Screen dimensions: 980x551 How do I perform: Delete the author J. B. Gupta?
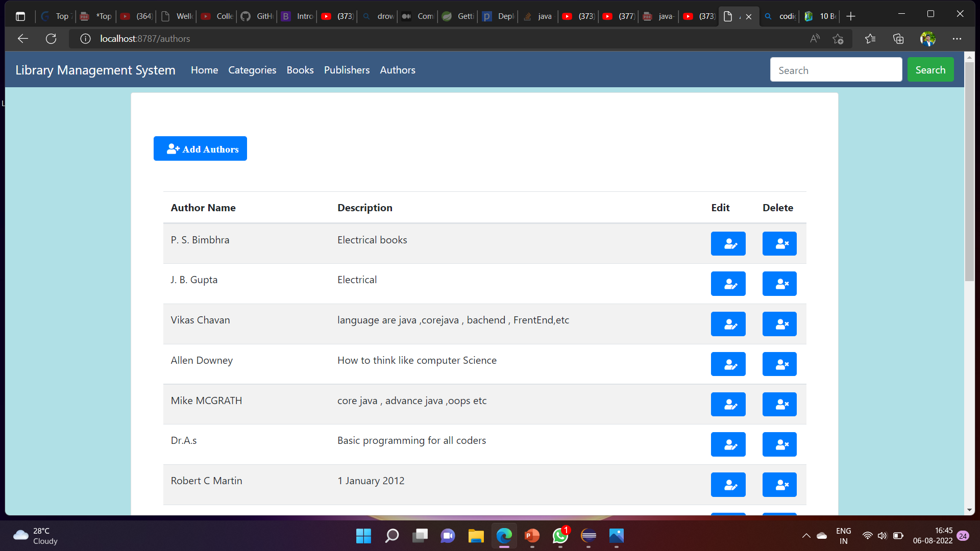(x=779, y=284)
